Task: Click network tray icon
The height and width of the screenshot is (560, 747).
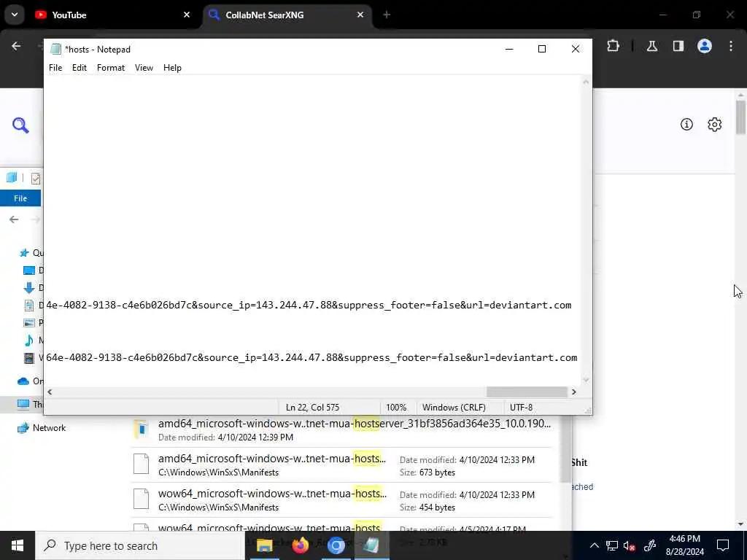Action: (x=612, y=545)
